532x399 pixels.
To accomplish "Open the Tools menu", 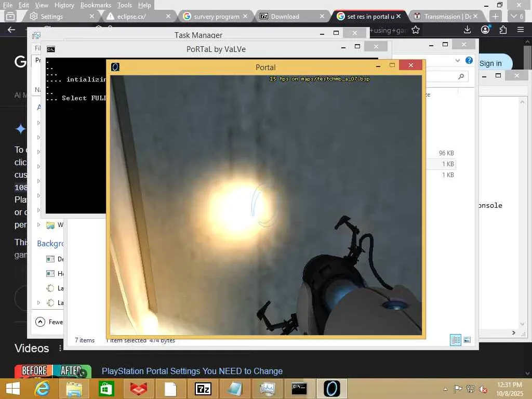I will [124, 5].
